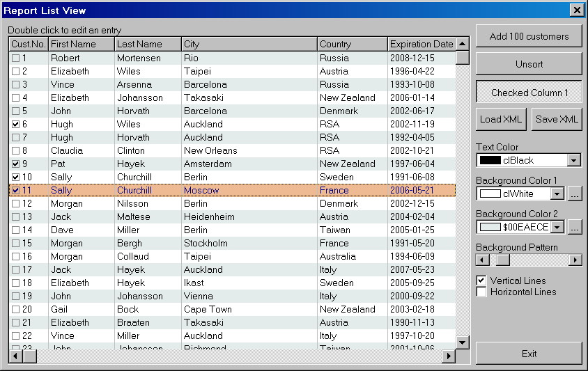Click the Last Name column header
The width and height of the screenshot is (588, 371).
[x=148, y=44]
